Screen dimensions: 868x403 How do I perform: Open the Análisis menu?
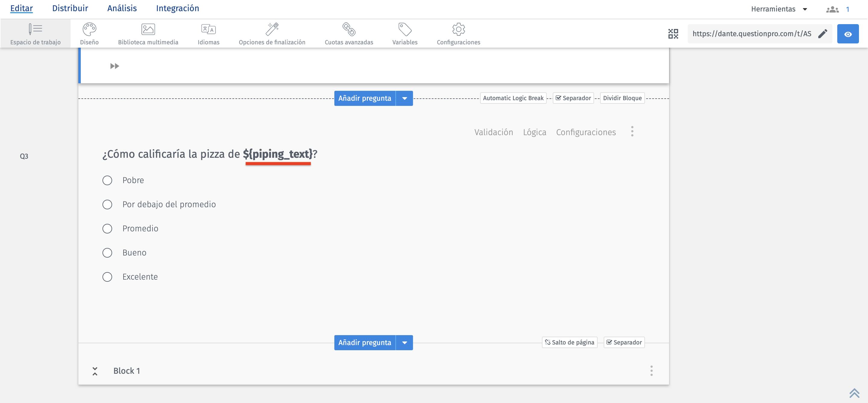(122, 8)
